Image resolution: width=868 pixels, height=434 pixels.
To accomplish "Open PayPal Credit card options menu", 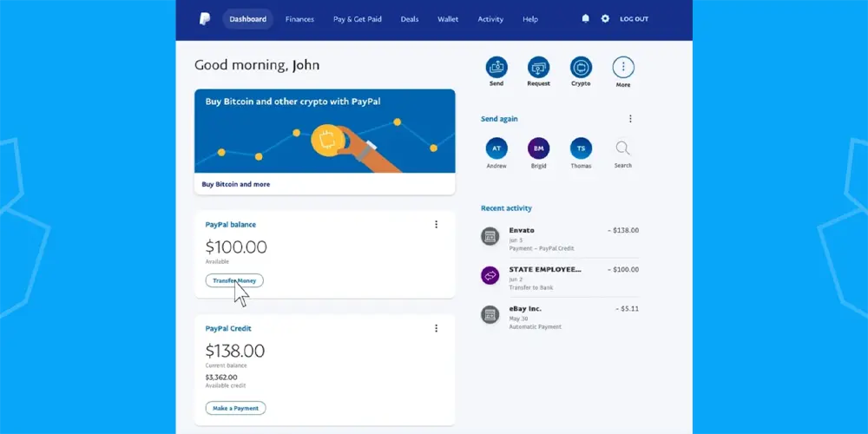I will pyautogui.click(x=437, y=328).
